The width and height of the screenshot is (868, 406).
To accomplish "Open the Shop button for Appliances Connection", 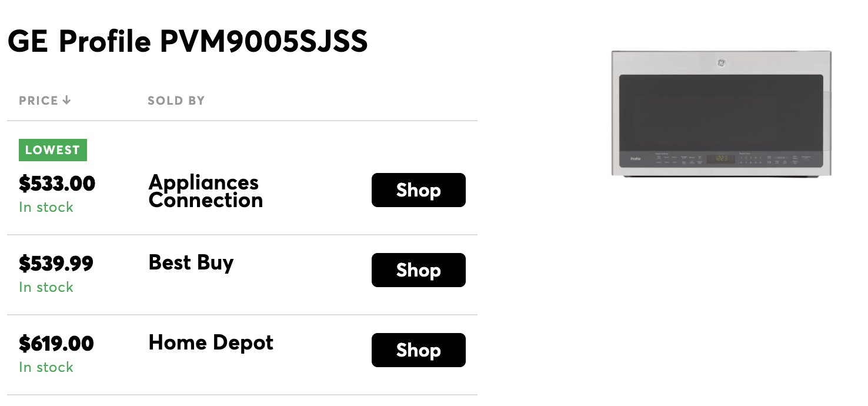I will (418, 190).
